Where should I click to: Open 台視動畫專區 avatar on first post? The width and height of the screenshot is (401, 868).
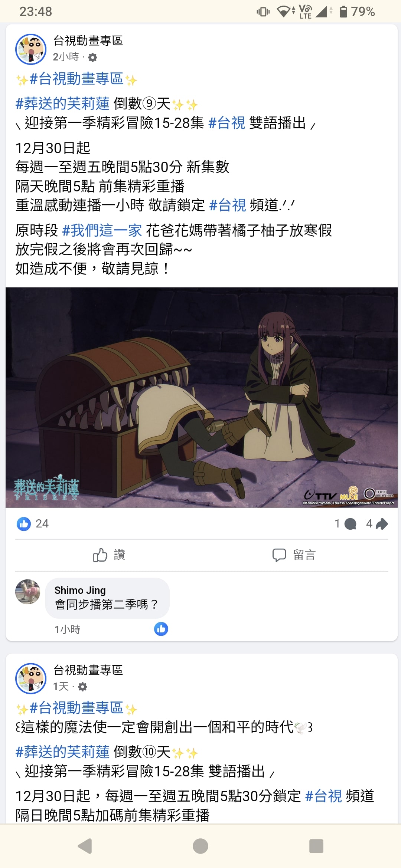(x=31, y=49)
